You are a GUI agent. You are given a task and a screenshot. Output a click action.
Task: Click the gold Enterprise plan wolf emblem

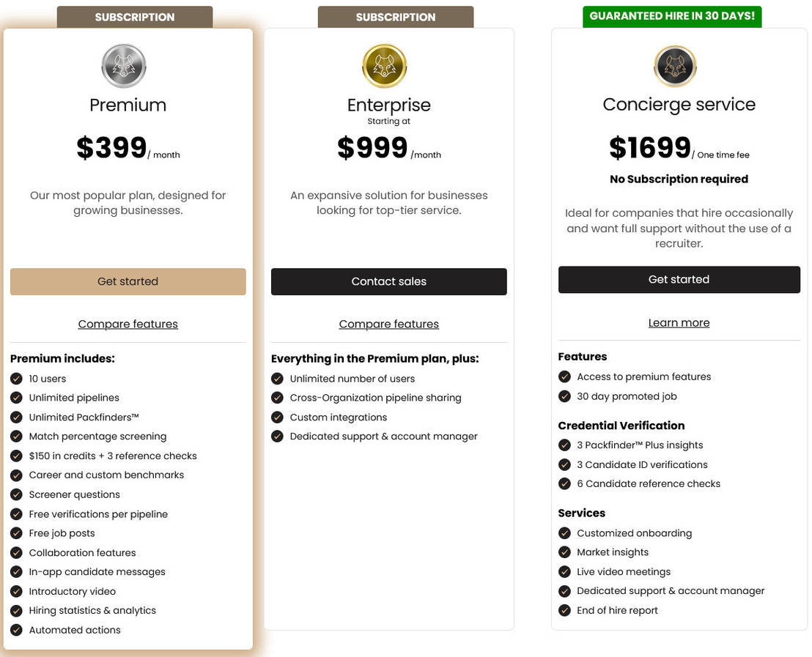click(384, 65)
